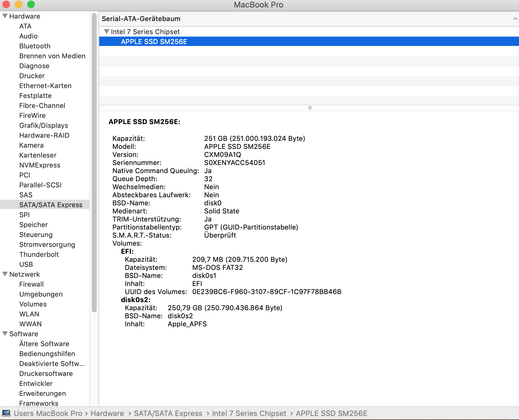Select Audio in the hardware list
This screenshot has height=420, width=519.
(x=29, y=36)
